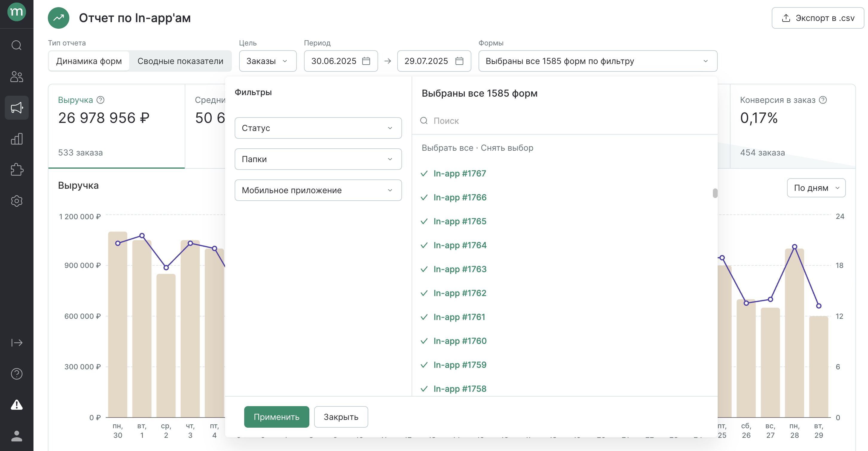Open the integrations puzzle icon

point(16,170)
